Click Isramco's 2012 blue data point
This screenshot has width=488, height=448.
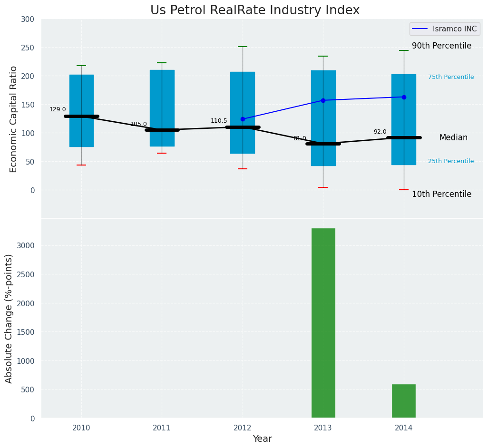243,119
